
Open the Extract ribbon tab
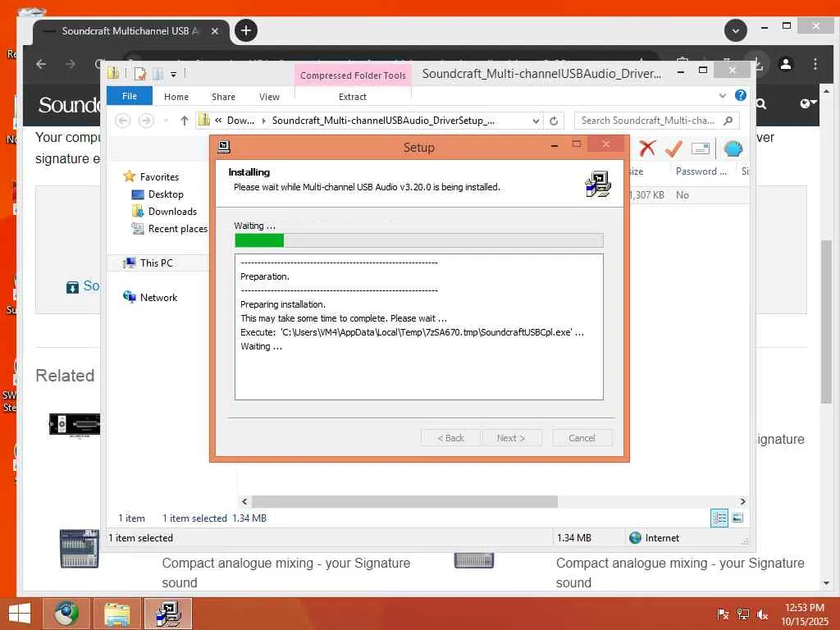click(x=353, y=97)
